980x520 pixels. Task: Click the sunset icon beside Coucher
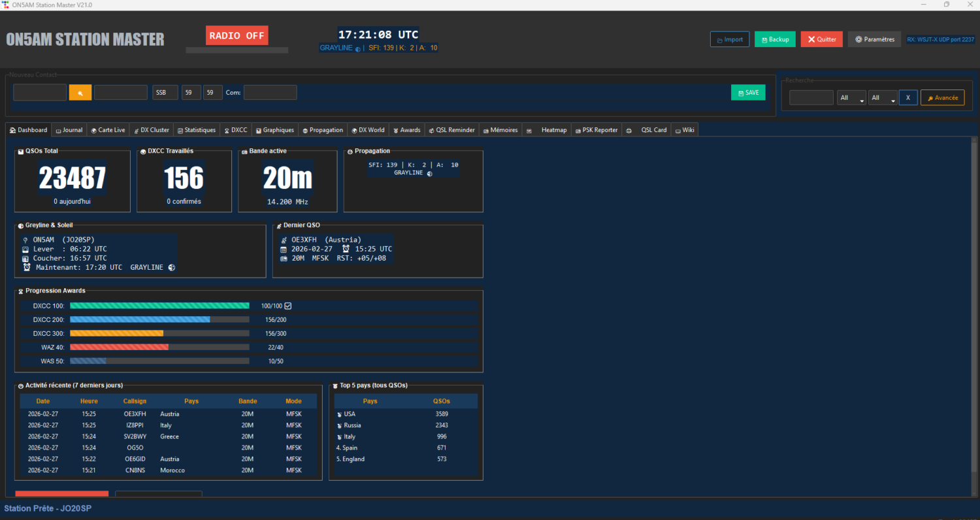pos(25,258)
